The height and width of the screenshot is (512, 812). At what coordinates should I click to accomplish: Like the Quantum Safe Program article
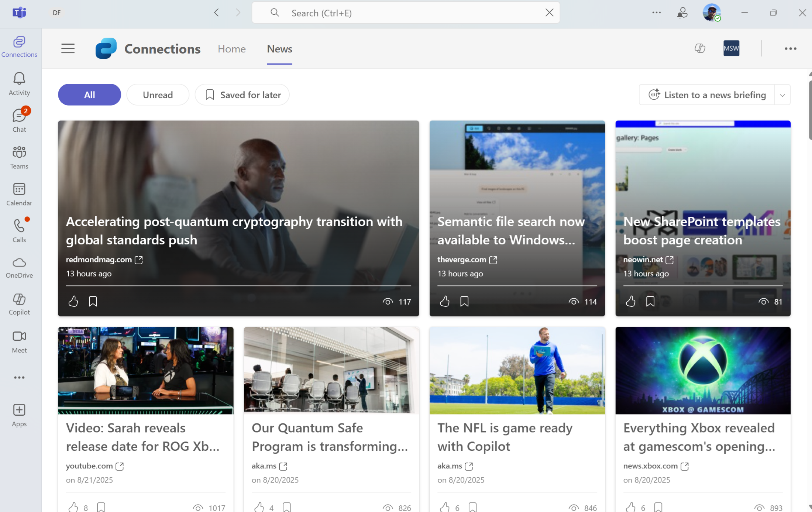point(259,507)
